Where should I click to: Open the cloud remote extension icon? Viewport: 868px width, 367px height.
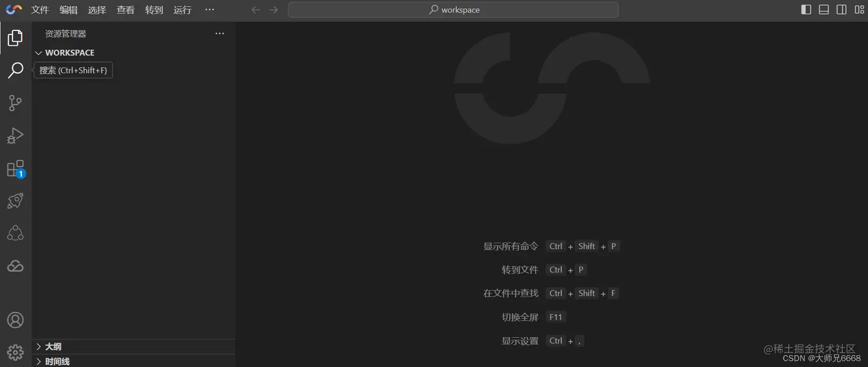coord(15,265)
